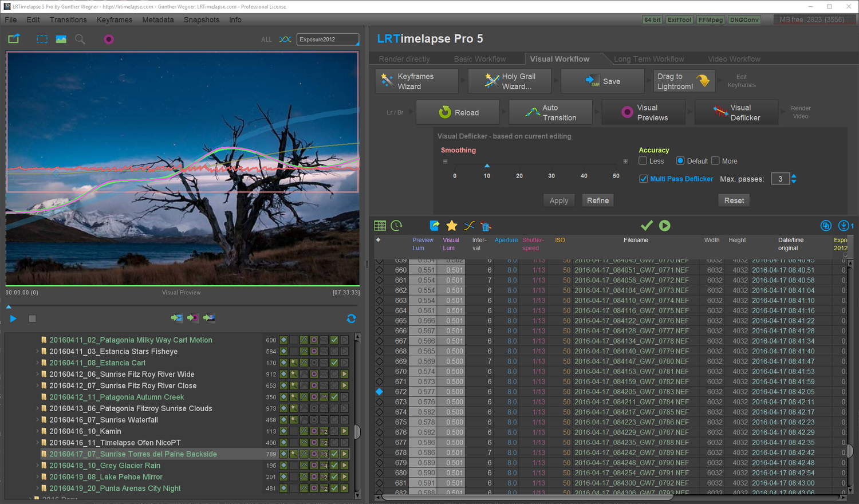Click the yellow and blue curves icon above the table
This screenshot has height=504, width=859.
[x=469, y=226]
